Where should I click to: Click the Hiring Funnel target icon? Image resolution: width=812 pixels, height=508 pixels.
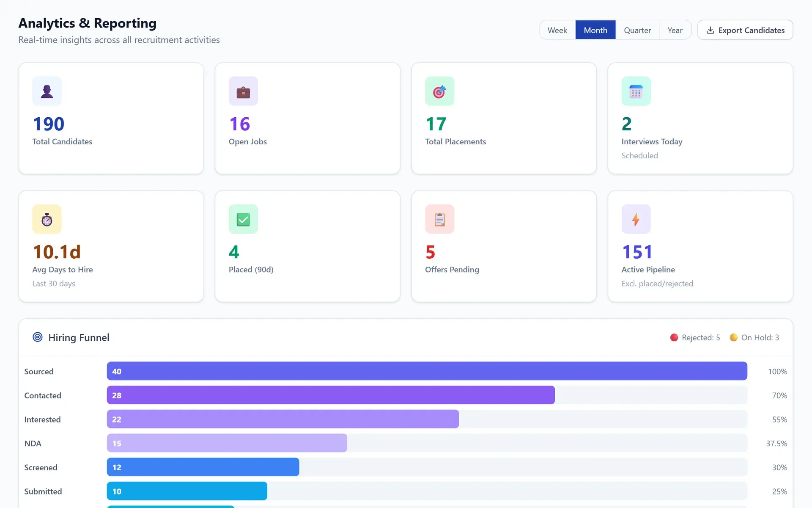pyautogui.click(x=38, y=337)
